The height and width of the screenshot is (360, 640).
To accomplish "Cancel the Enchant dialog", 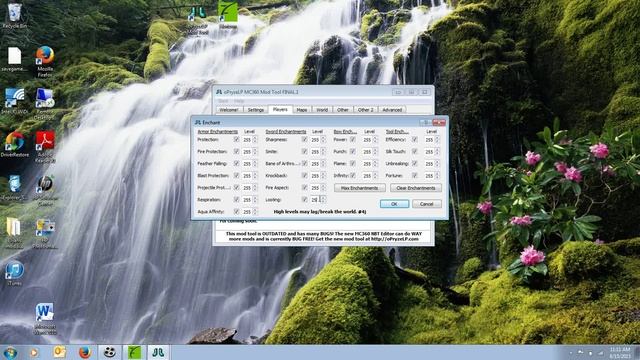I will click(427, 204).
